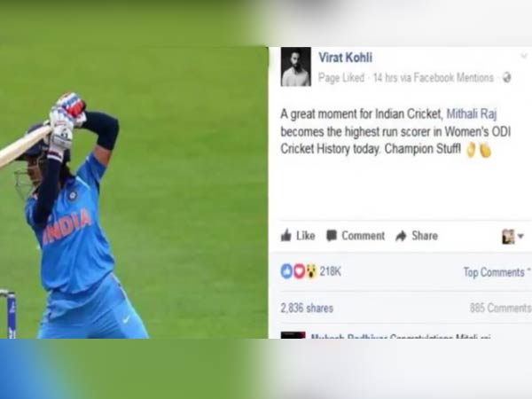Click the public globe privacy icon
Image resolution: width=532 pixels, height=399 pixels.
(507, 78)
